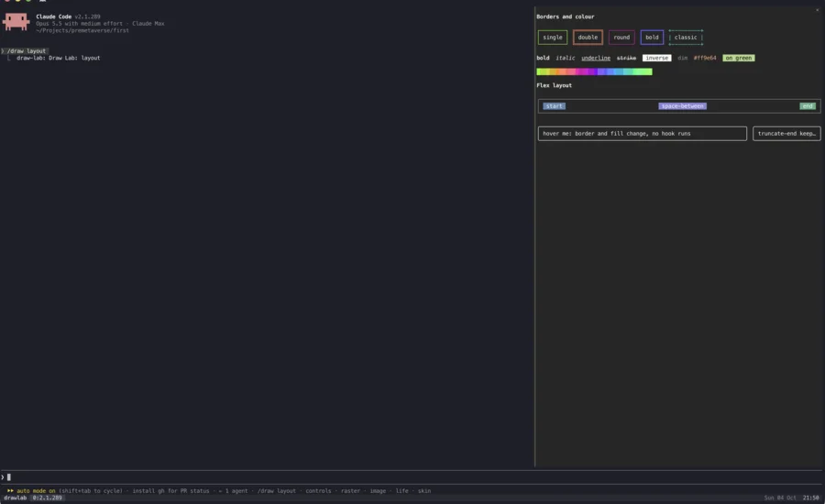The image size is (825, 504).
Task: Open the skin footer item
Action: (424, 491)
